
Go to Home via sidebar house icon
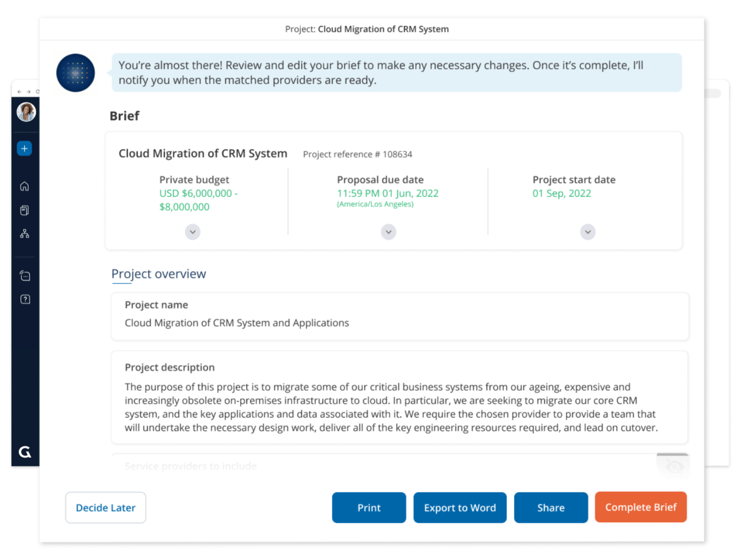coord(25,186)
